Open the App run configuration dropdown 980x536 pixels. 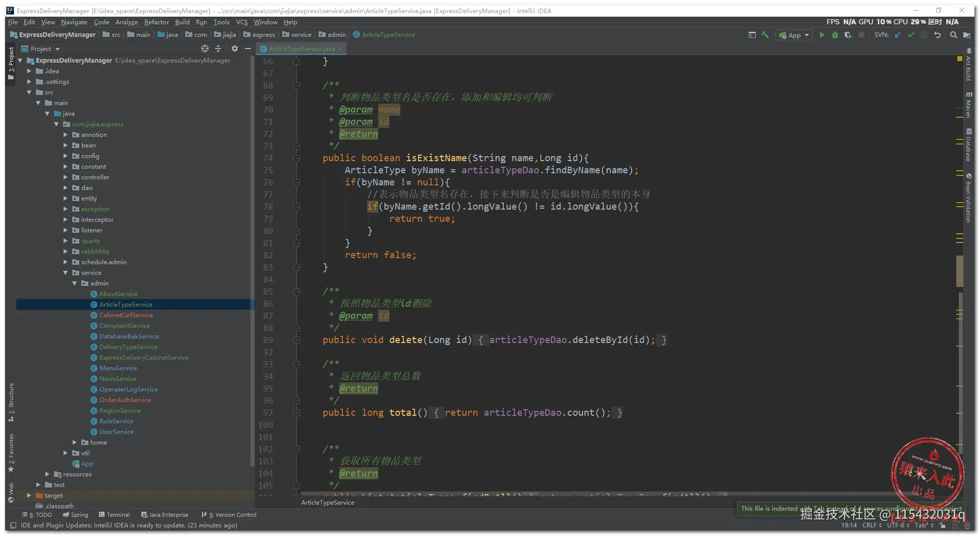coord(795,35)
